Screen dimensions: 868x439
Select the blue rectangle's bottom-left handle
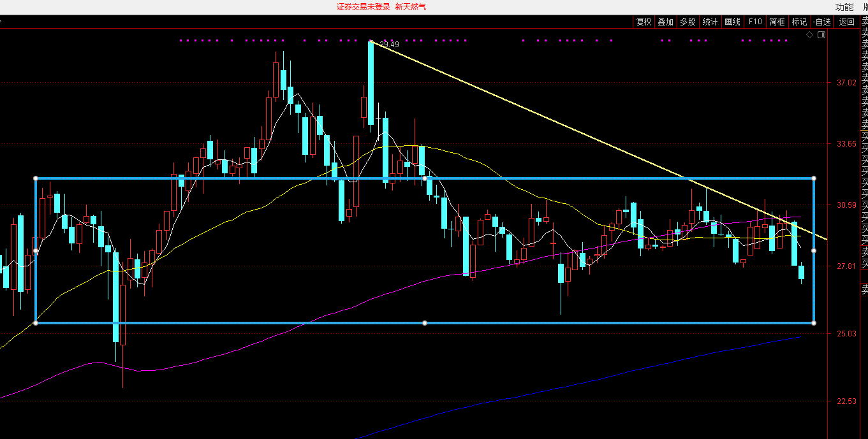[36, 323]
